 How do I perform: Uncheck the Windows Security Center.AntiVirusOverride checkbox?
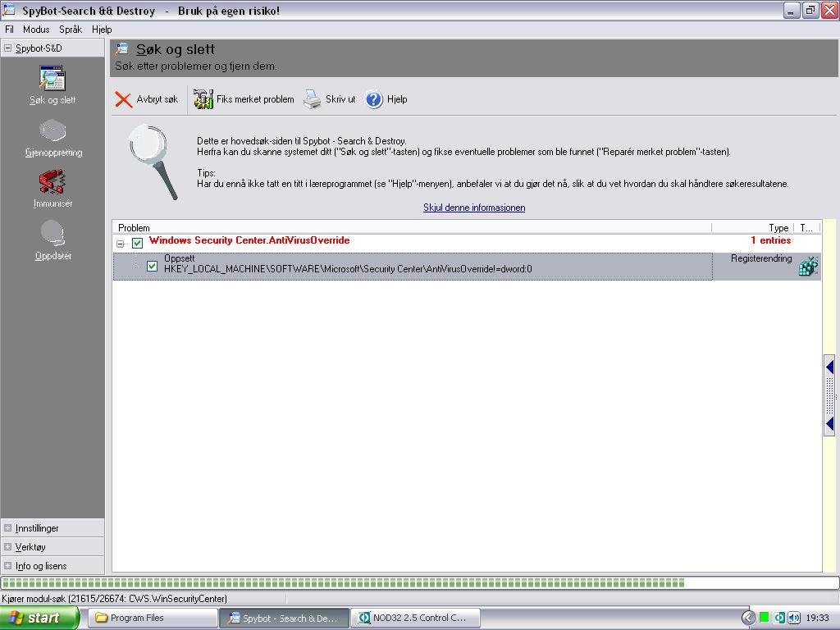[138, 243]
